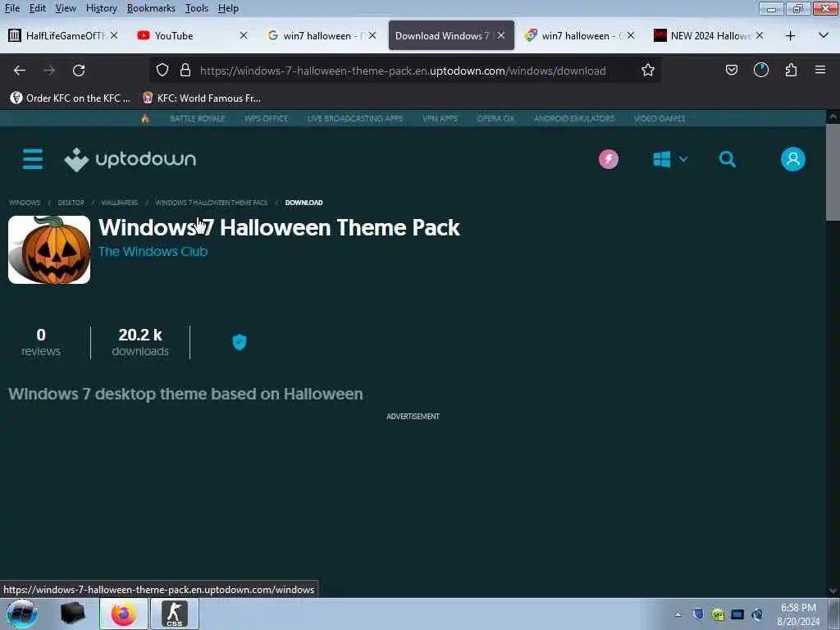840x630 pixels.
Task: Open the Counter-Strike Source taskbar icon
Action: click(175, 614)
